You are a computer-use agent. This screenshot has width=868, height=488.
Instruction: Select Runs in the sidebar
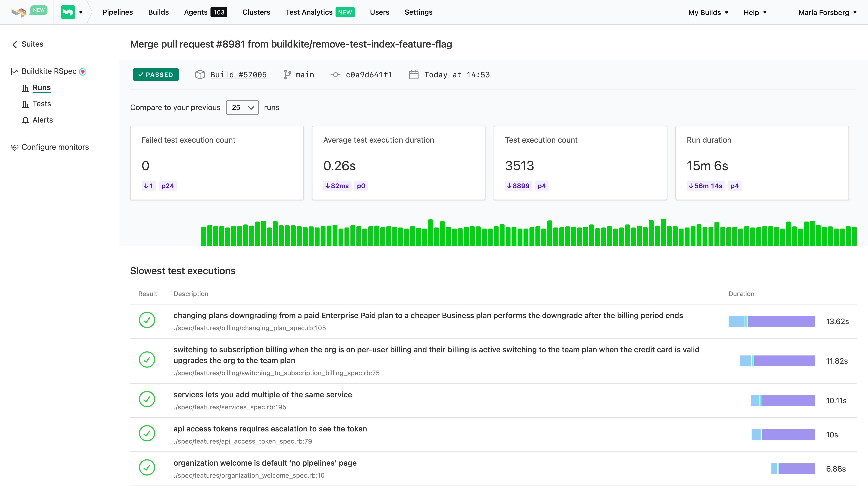[41, 87]
